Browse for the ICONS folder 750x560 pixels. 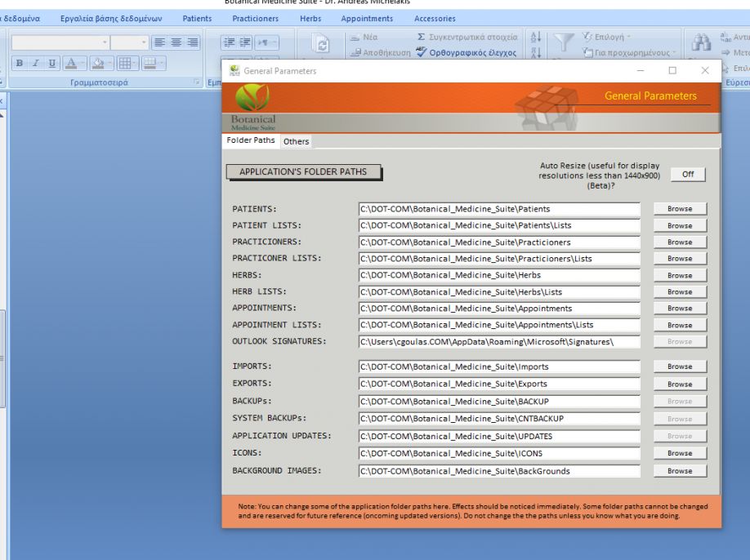(x=680, y=453)
